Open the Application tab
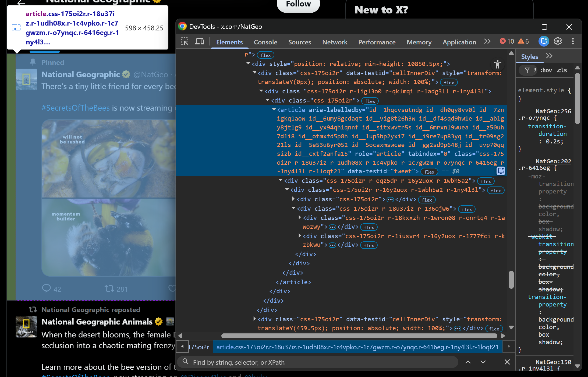Viewport: 588px width, 377px height. [459, 42]
